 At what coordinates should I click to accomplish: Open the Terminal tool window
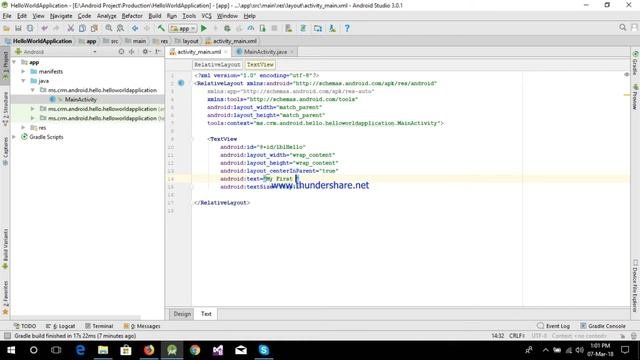99,326
